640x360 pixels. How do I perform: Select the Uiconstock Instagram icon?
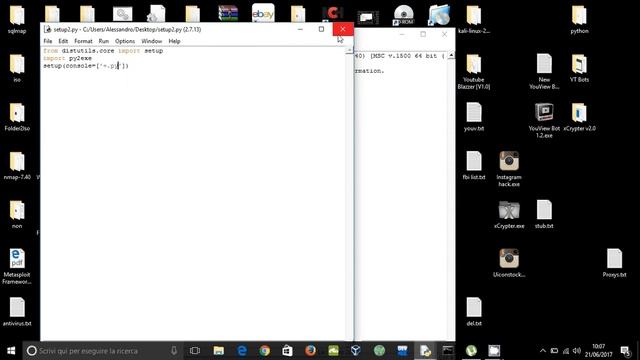tap(509, 263)
